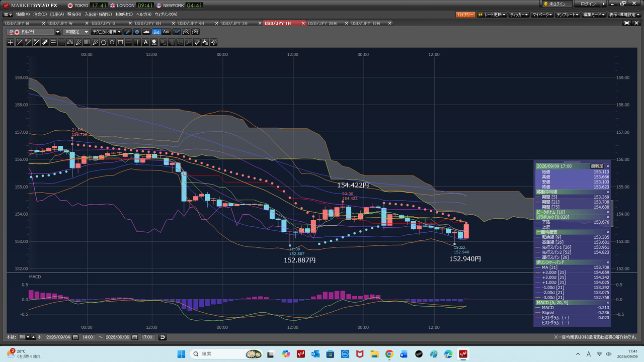Open the 情報(M) menu

click(23, 15)
